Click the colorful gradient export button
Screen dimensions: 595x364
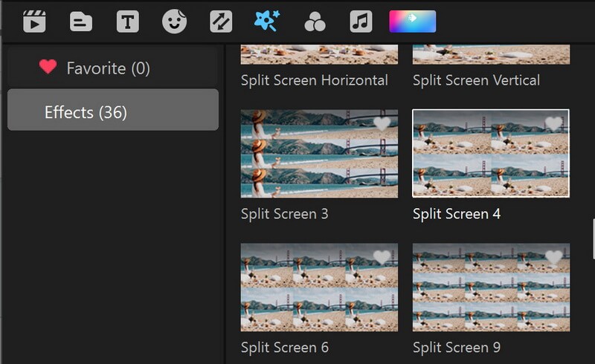pyautogui.click(x=413, y=22)
